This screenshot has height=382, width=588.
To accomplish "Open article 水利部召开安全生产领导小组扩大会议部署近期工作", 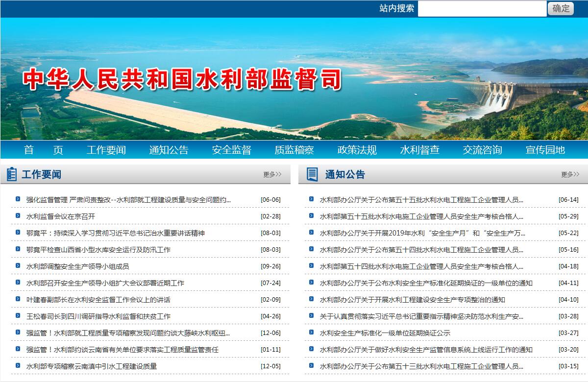I will click(x=105, y=283).
